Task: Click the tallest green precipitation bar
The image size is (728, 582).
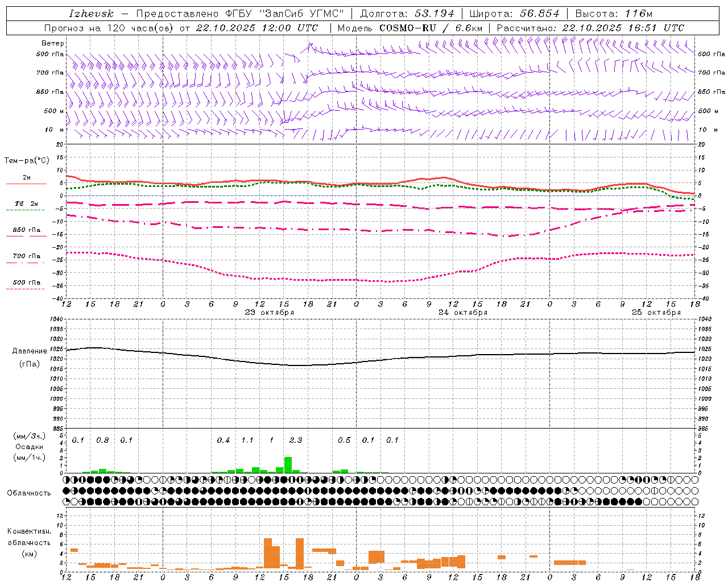Action: 288,465
